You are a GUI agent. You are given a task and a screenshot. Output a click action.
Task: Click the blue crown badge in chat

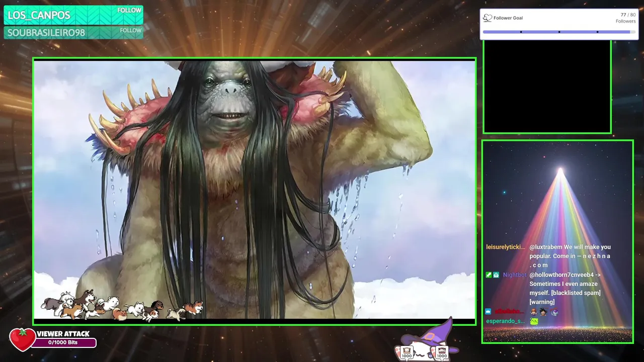[x=488, y=312]
